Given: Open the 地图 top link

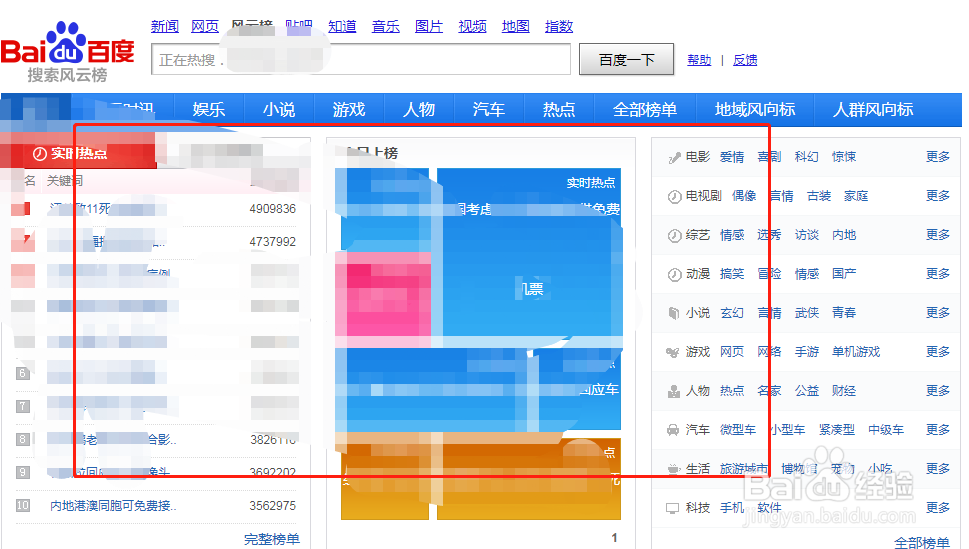Looking at the screenshot, I should coord(515,26).
